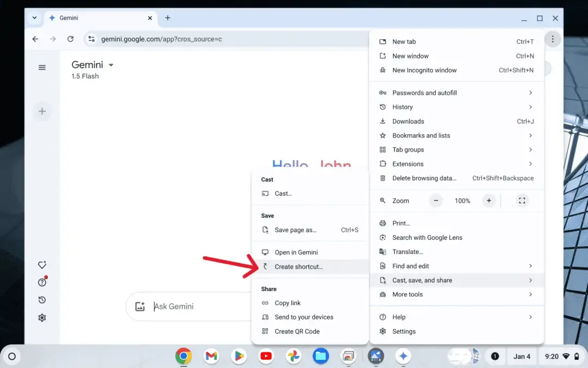Select Copy link under Share
This screenshot has height=368, width=588.
[x=310, y=303]
